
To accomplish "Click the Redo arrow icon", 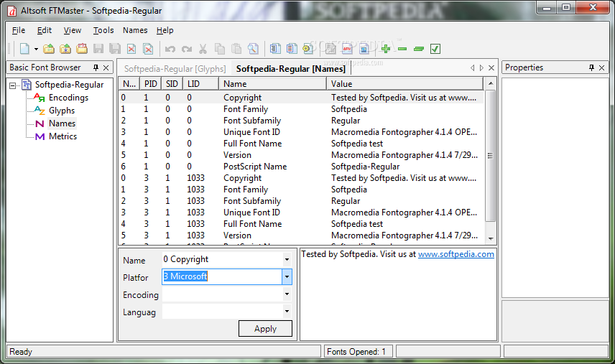I will point(187,49).
